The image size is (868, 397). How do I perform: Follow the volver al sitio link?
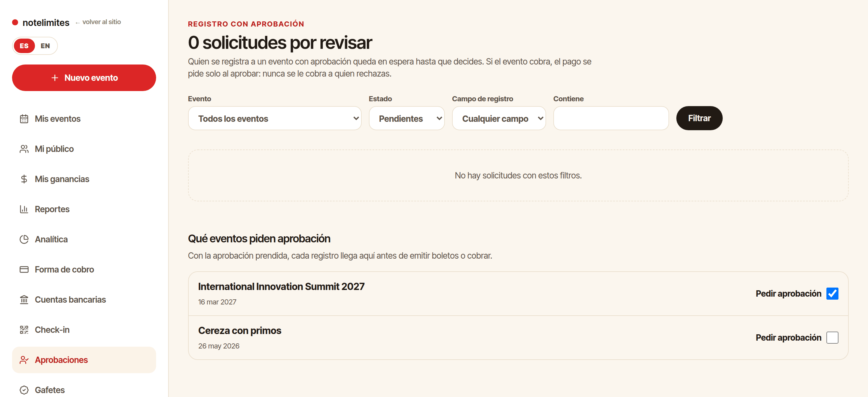(x=98, y=22)
